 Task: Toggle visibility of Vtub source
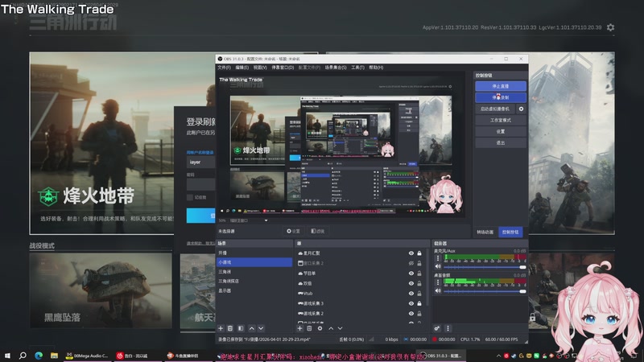coord(411,294)
